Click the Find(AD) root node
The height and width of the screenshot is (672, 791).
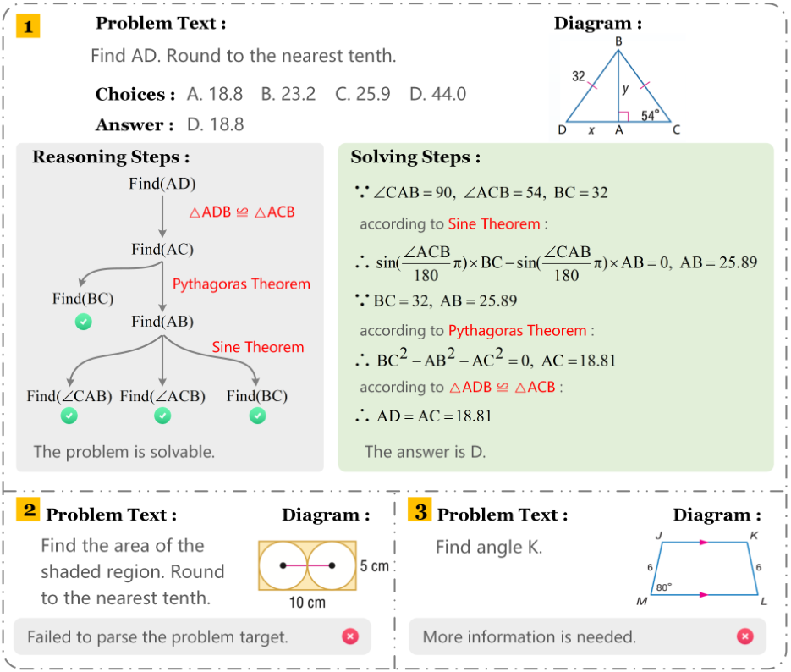click(162, 184)
